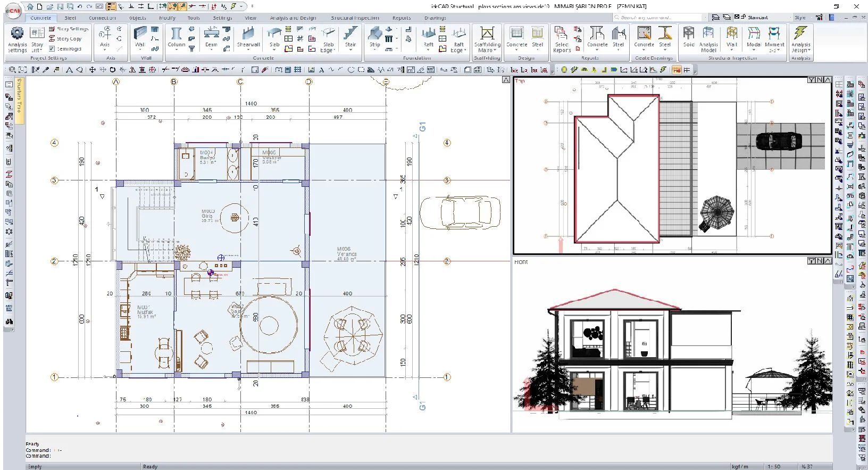Click the Story Copy command

65,38
